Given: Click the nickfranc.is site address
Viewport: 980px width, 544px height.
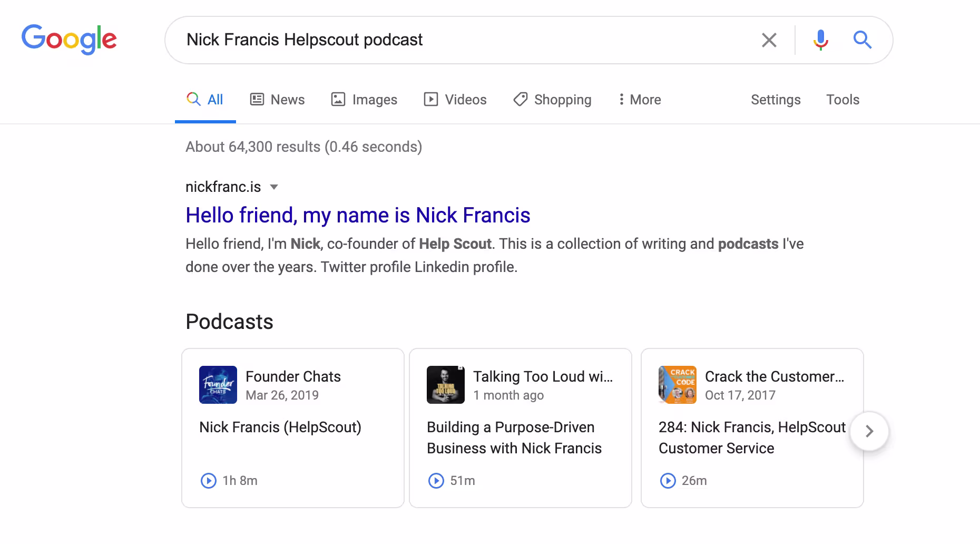Looking at the screenshot, I should tap(223, 187).
